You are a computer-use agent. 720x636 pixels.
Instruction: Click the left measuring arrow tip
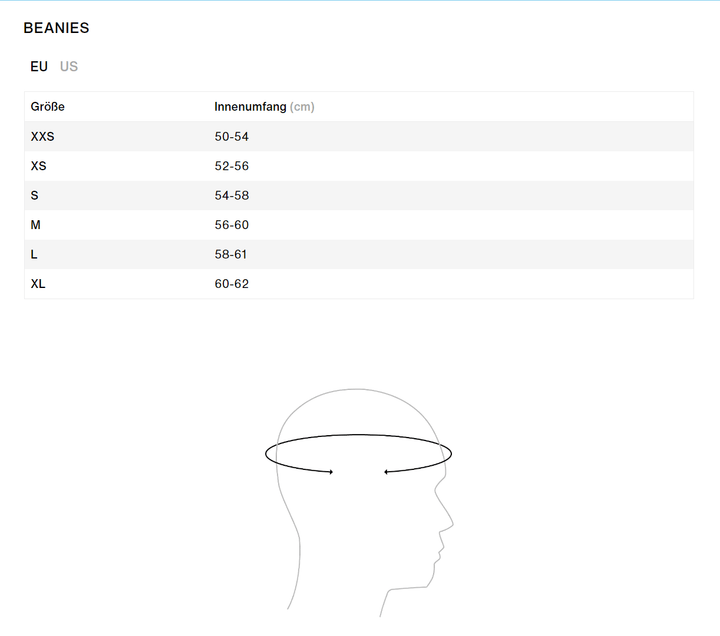(331, 472)
